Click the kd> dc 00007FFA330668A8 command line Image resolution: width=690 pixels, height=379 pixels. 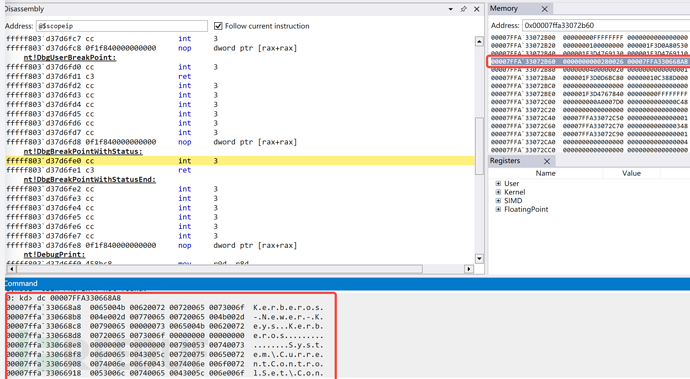[x=63, y=298]
